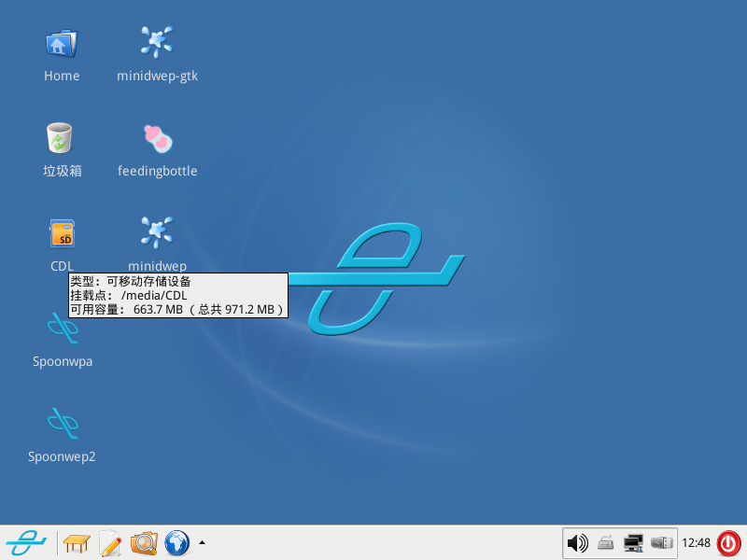Click the 12:48 clock display
747x560 pixels.
(x=696, y=542)
